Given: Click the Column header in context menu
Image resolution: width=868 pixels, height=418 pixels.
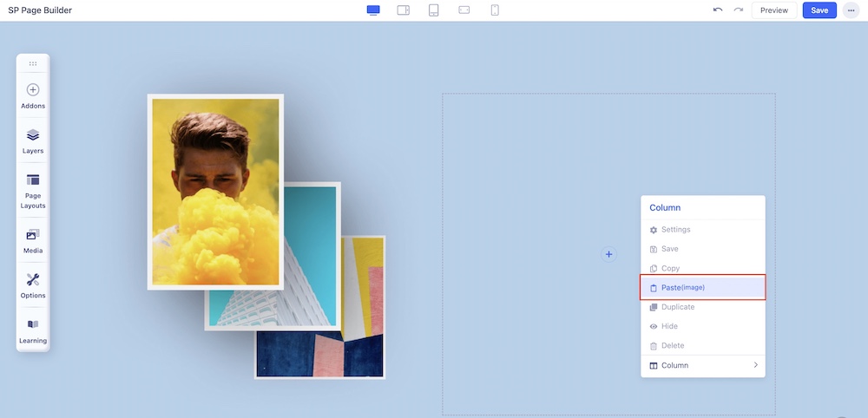Looking at the screenshot, I should coord(665,208).
